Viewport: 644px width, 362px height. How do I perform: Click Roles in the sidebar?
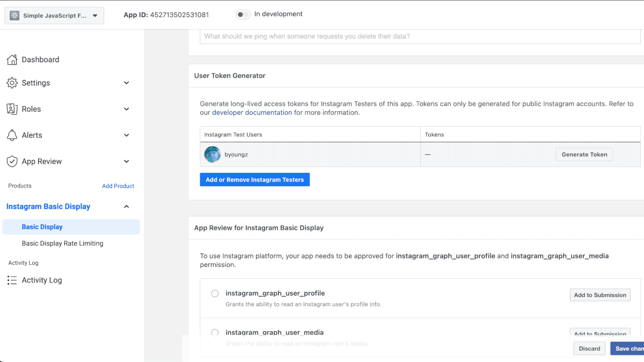31,109
